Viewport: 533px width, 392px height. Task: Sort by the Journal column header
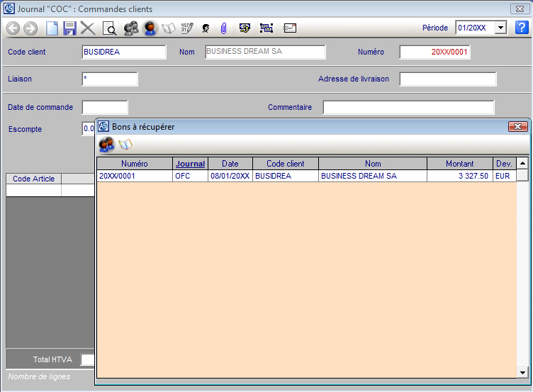point(190,164)
